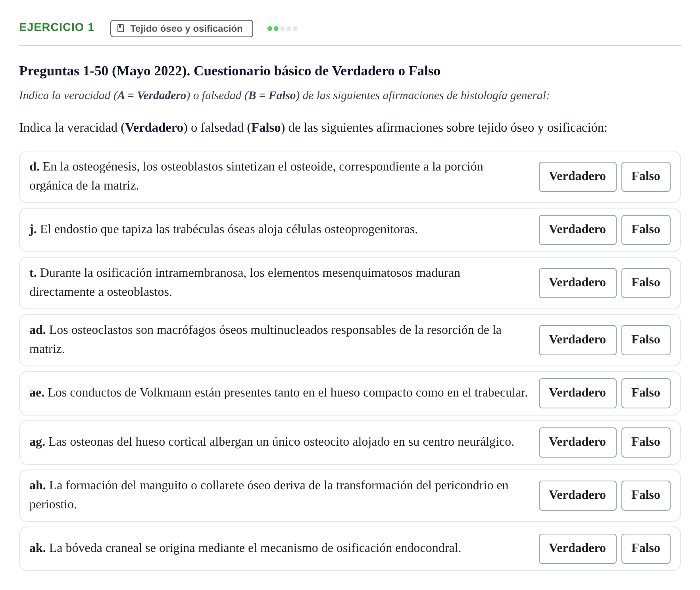Mark statement ah manguito óseo Verdadero
This screenshot has height=590, width=700.
(x=577, y=496)
